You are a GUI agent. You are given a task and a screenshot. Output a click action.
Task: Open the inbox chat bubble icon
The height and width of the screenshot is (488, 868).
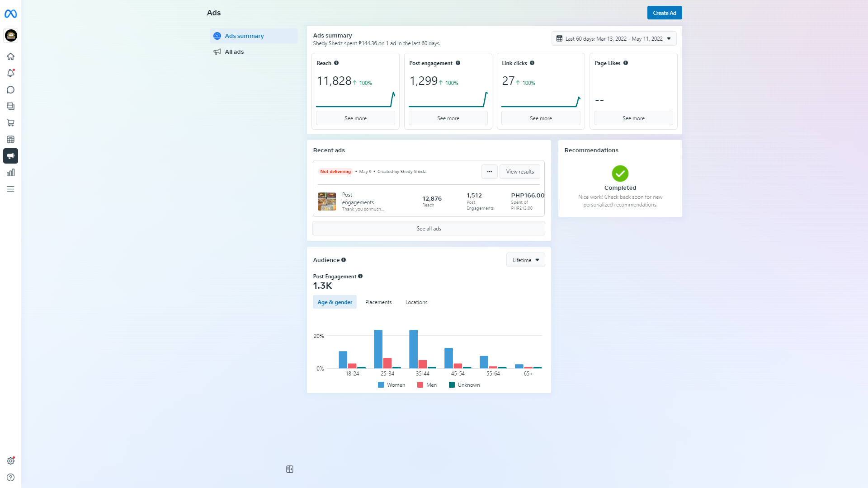(x=10, y=90)
